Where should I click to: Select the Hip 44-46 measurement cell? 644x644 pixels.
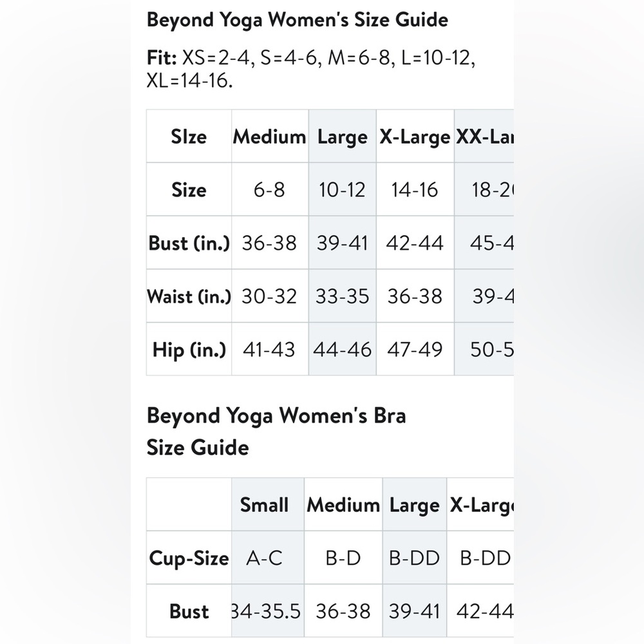tap(342, 349)
